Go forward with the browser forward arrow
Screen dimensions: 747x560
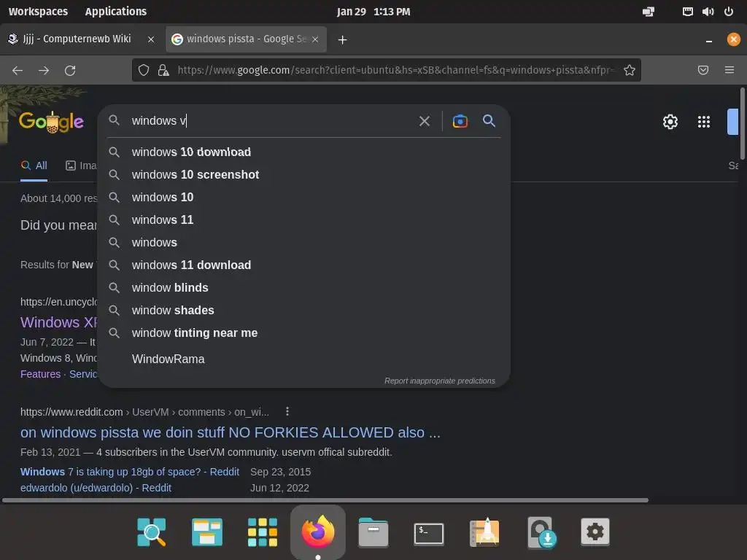[44, 71]
